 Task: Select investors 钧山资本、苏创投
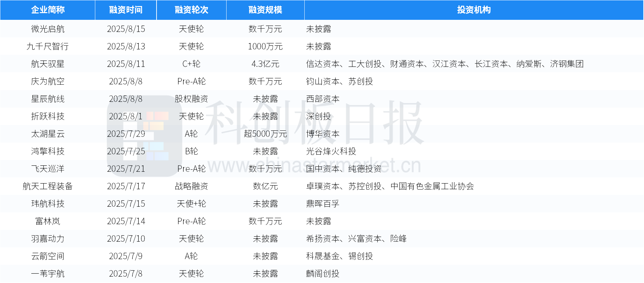[x=339, y=81]
